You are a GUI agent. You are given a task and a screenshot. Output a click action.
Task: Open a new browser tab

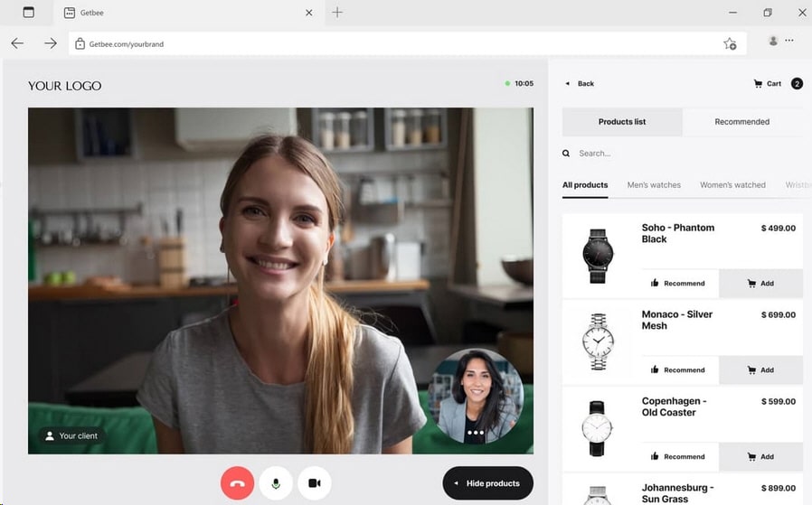click(x=337, y=13)
